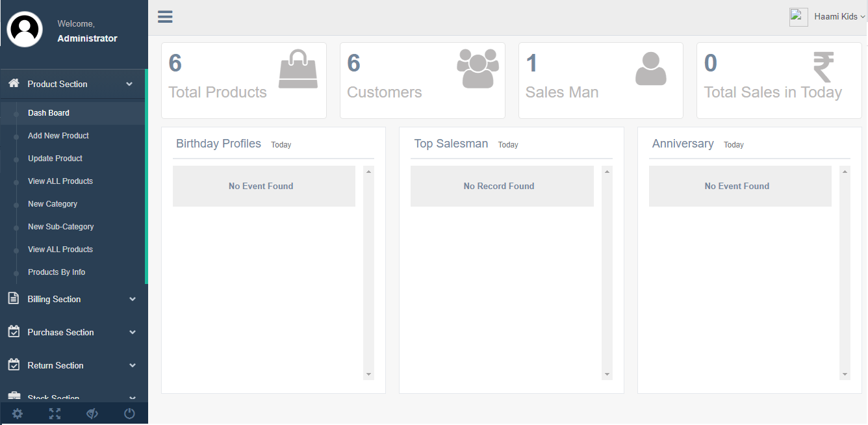Screen dimensions: 868x425
Task: Click the power logout icon
Action: tap(129, 413)
